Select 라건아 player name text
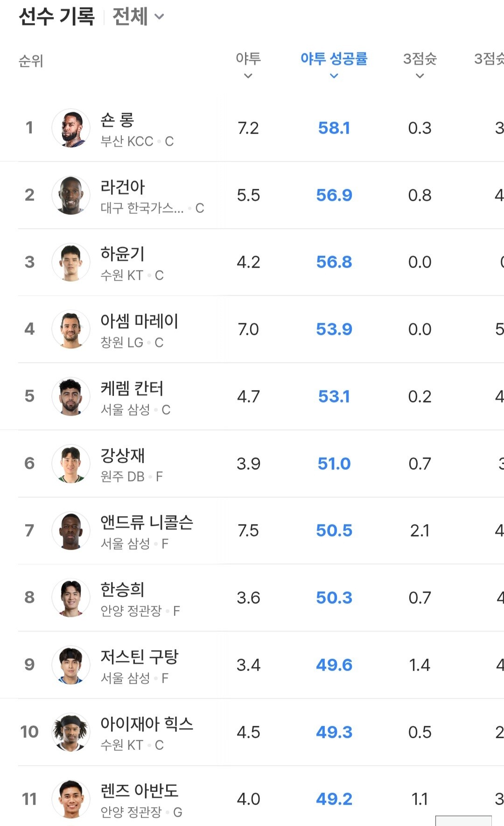This screenshot has height=826, width=504. tap(122, 187)
